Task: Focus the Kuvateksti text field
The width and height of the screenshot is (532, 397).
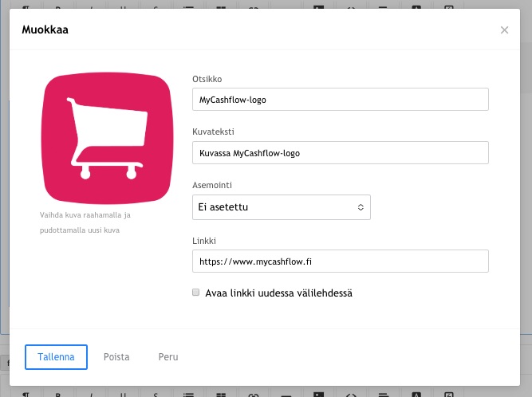Action: (341, 152)
